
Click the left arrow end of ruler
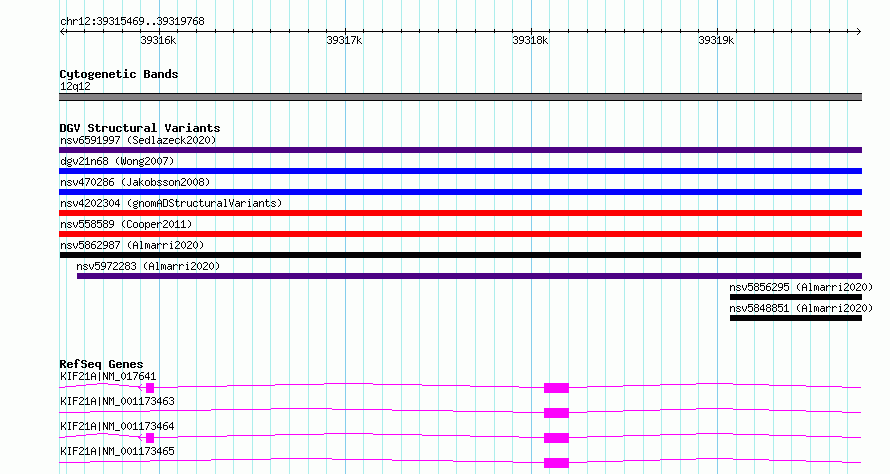[x=62, y=32]
